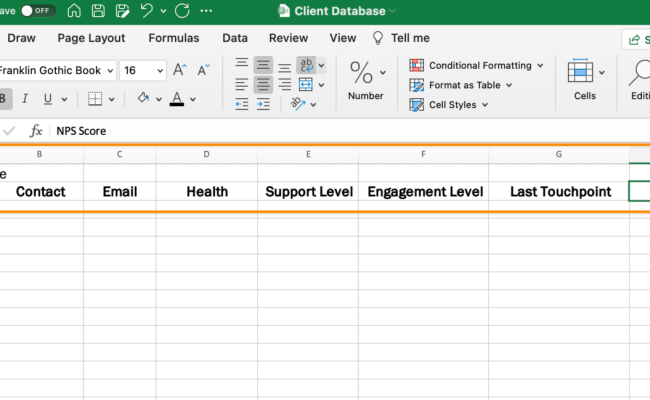Viewport: 650px width, 400px height.
Task: Select the Support Level header cell
Action: (x=308, y=192)
